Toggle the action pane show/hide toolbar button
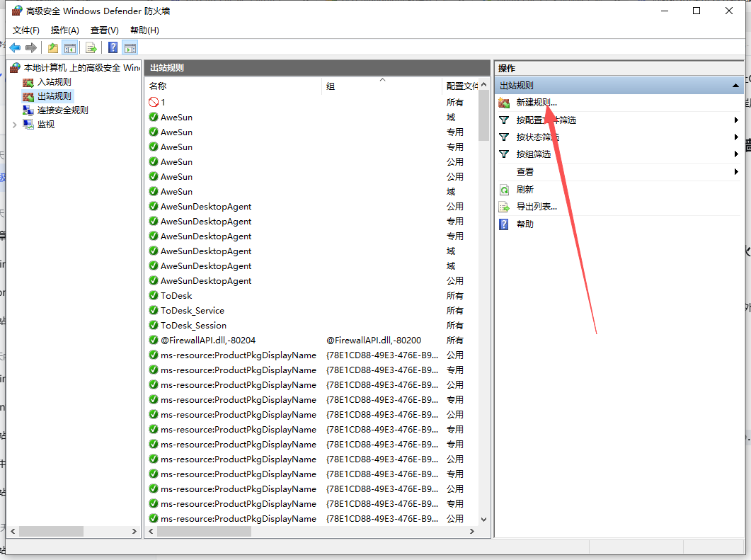 point(130,47)
